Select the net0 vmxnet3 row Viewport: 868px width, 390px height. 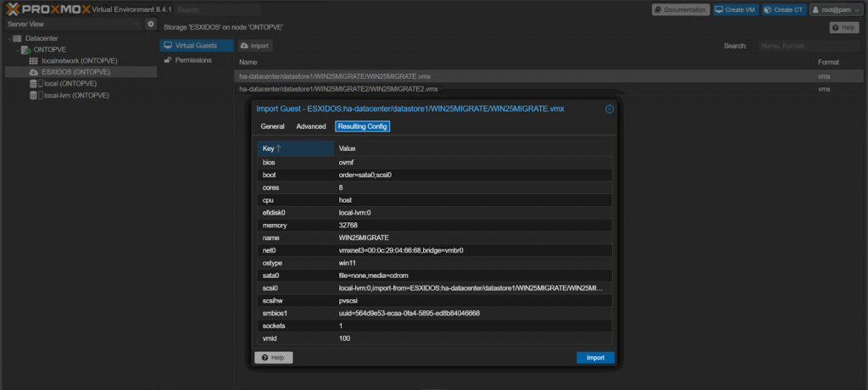[435, 250]
